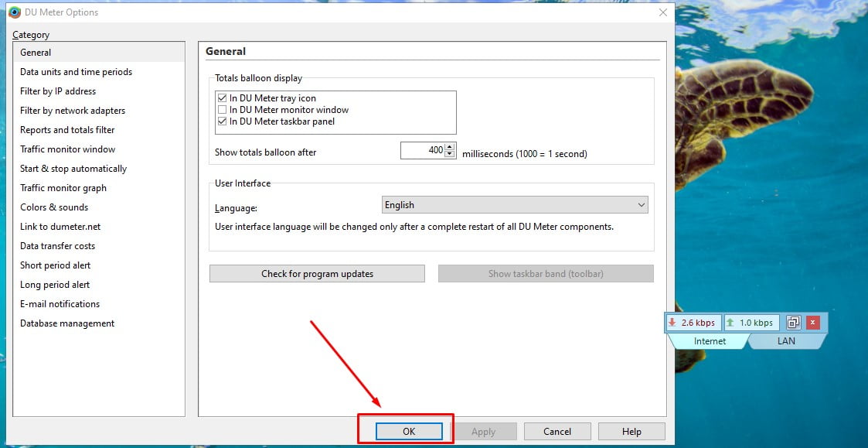
Task: Click the "User Interface" group label
Action: pyautogui.click(x=243, y=183)
